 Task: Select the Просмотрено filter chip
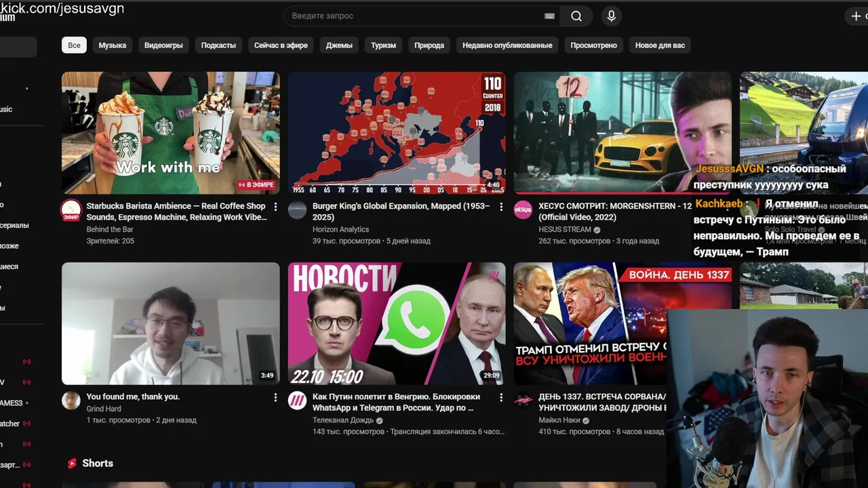coord(593,45)
